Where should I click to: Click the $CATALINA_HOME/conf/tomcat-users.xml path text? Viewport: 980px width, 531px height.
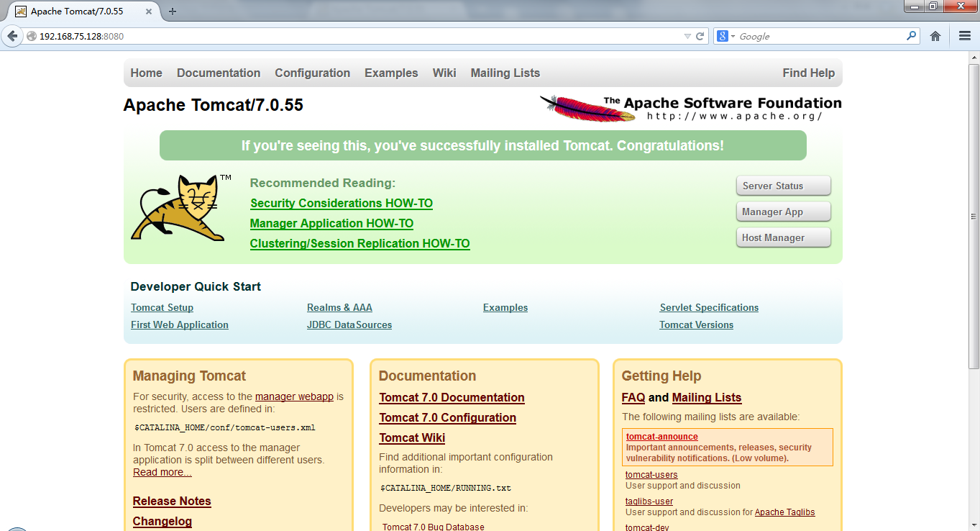[225, 427]
